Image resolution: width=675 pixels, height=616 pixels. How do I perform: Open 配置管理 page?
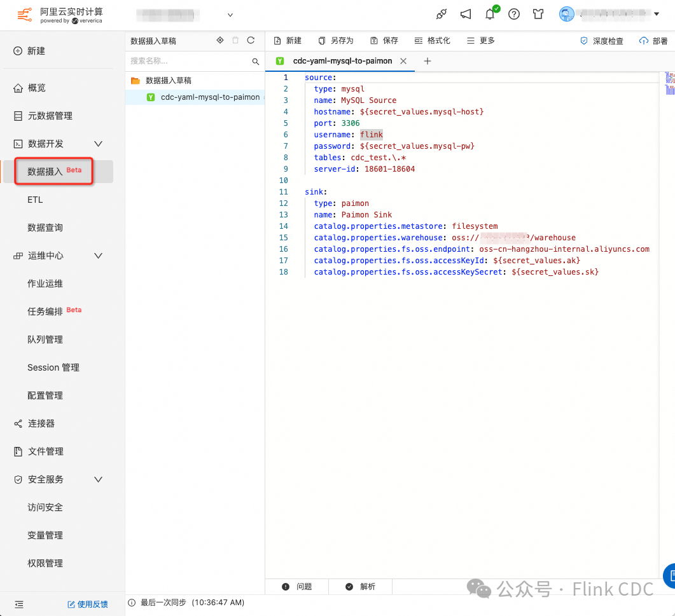coord(45,395)
